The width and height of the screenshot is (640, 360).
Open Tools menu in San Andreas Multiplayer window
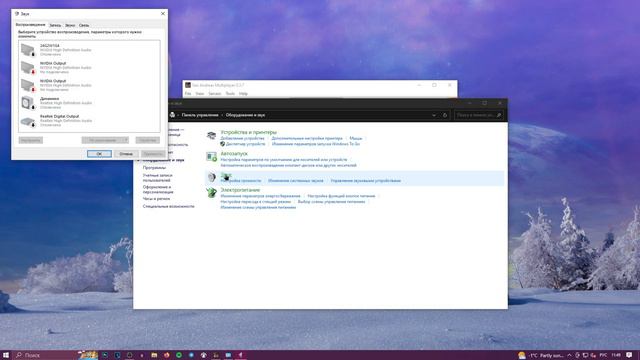pos(230,94)
